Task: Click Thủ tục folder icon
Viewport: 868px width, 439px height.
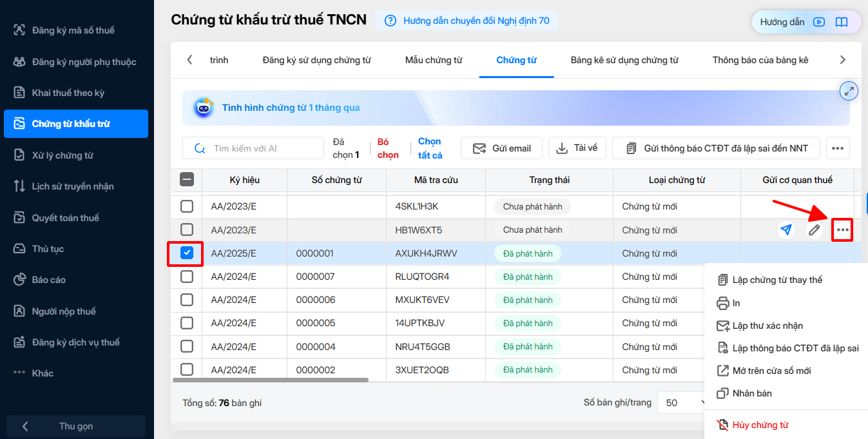Action: point(19,249)
